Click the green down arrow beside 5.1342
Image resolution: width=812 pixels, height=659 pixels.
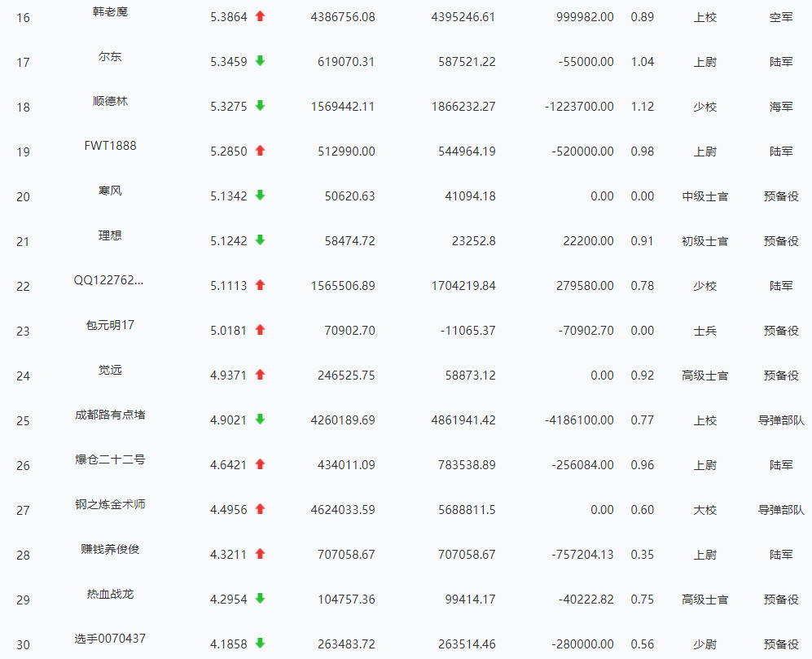[260, 196]
